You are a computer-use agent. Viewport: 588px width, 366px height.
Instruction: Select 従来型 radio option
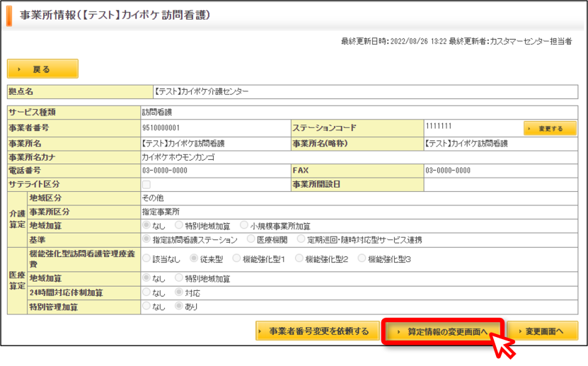pos(194,258)
